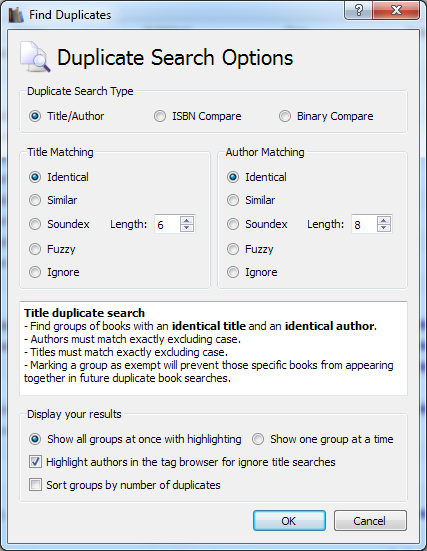This screenshot has width=427, height=551.
Task: Uncheck Highlight authors in tag browser
Action: [x=182, y=462]
